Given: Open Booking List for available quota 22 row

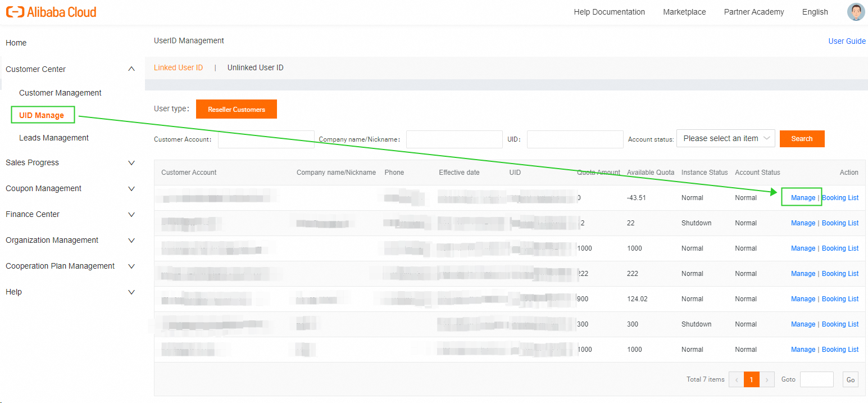Looking at the screenshot, I should (840, 223).
